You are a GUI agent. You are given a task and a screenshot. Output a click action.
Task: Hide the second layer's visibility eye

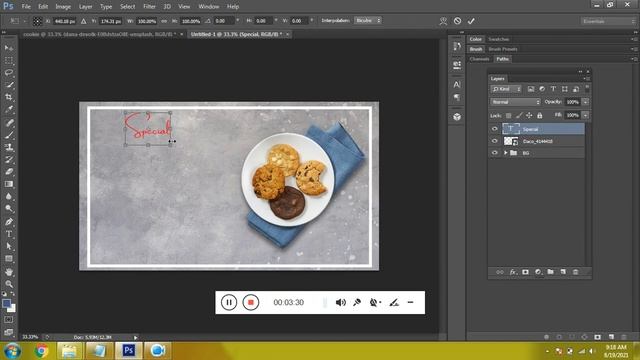pyautogui.click(x=495, y=141)
